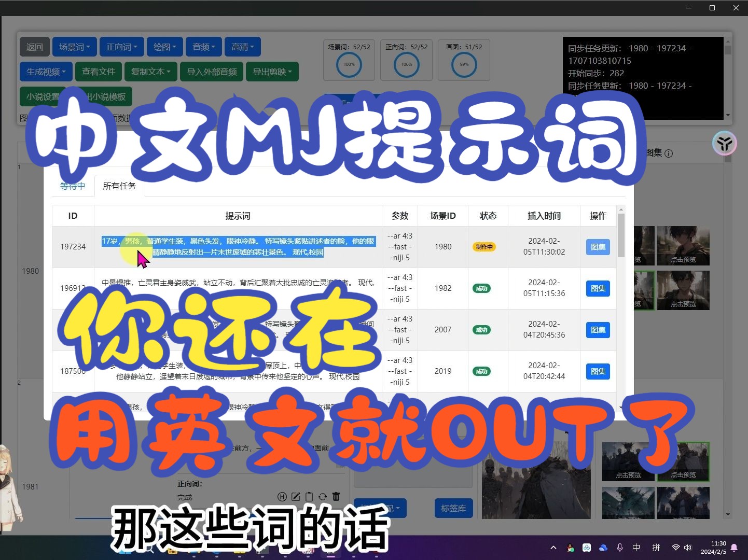Open the taskbar clock showing 11:30
The height and width of the screenshot is (560, 748).
[x=713, y=548]
